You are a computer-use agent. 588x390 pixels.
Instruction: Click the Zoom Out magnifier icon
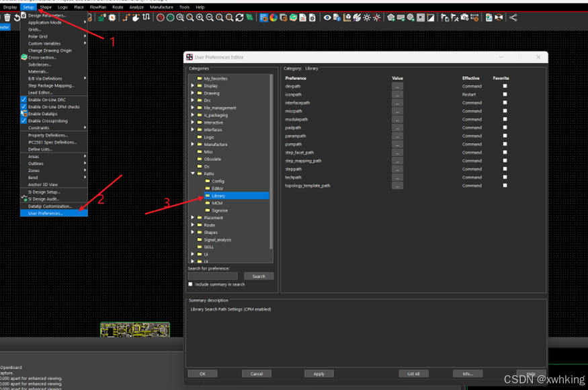210,17
